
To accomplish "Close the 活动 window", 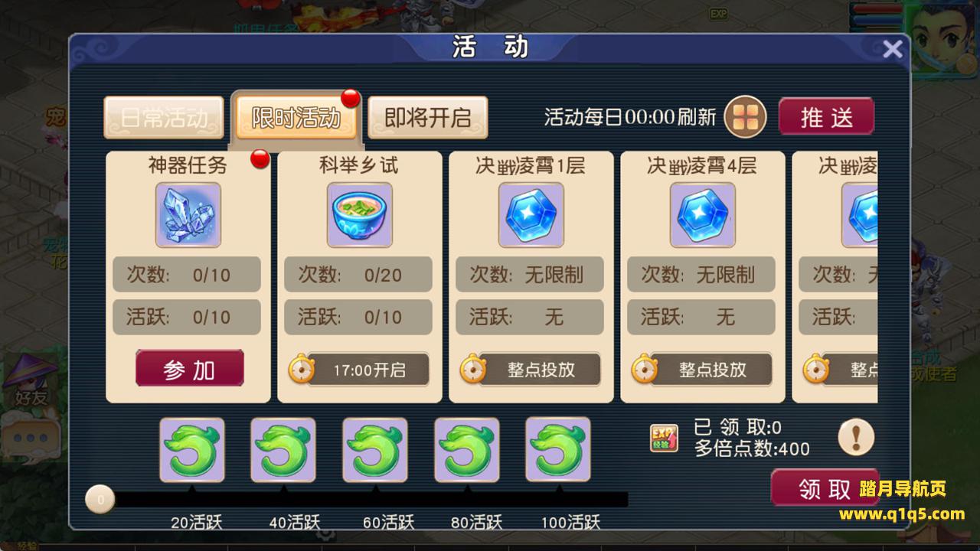I will click(893, 51).
